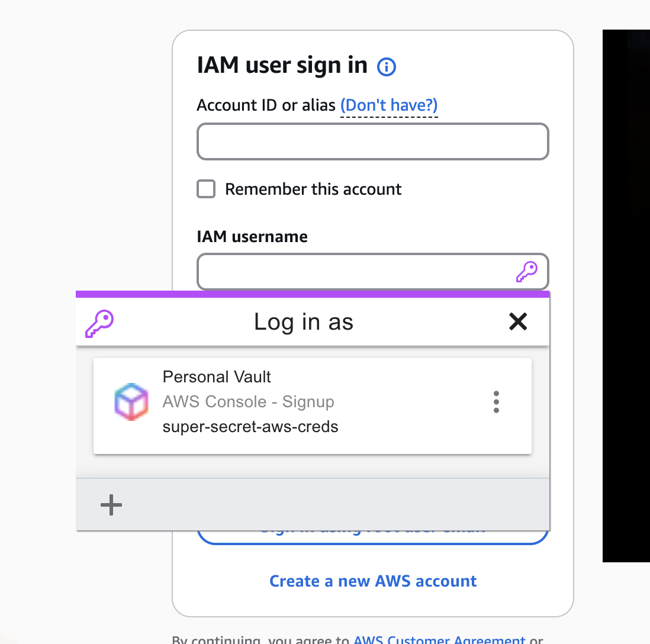Viewport: 650px width, 644px height.
Task: Tick the Remember this account checkbox
Action: click(206, 189)
